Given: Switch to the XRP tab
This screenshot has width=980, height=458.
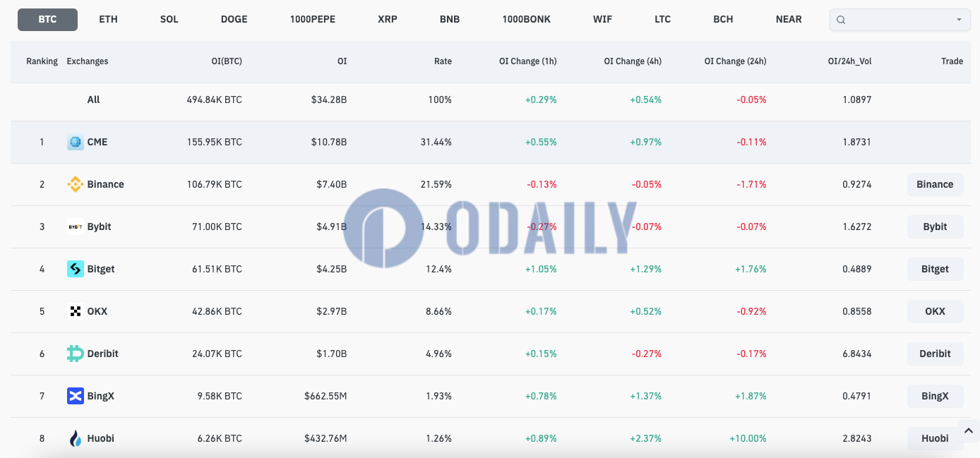Looking at the screenshot, I should point(388,20).
